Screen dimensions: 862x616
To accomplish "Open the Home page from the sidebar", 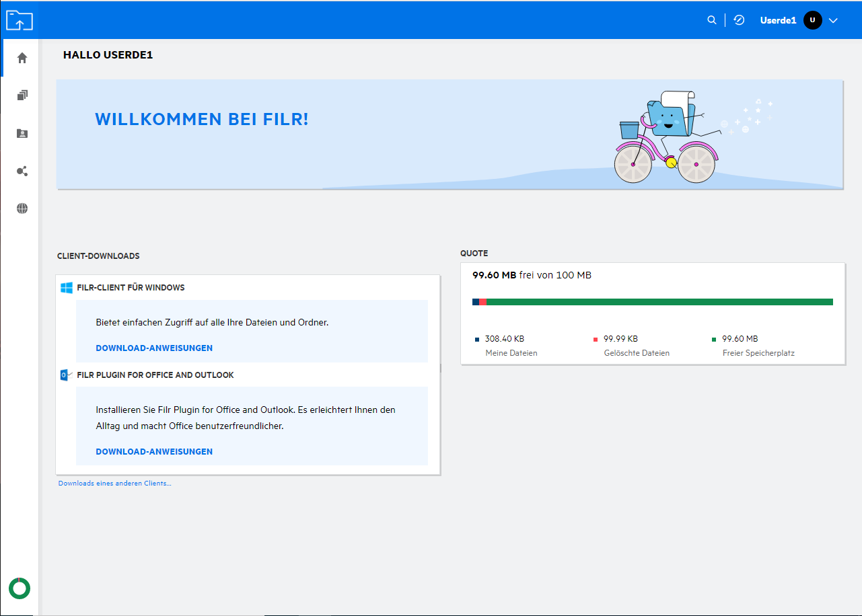I will (x=22, y=58).
